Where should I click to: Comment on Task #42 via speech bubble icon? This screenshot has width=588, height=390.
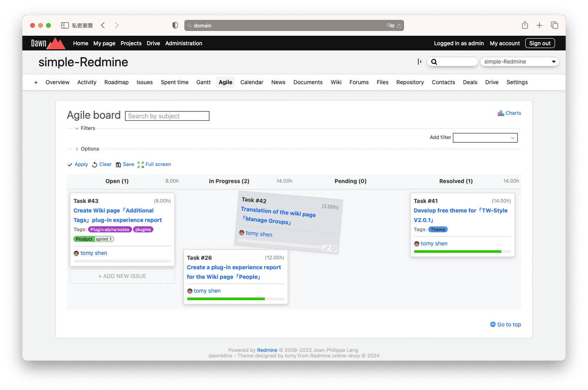pos(334,248)
